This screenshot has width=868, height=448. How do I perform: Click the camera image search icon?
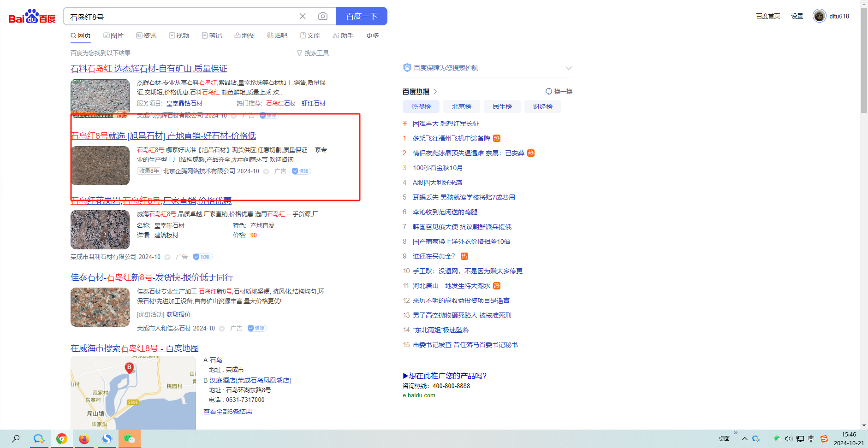pyautogui.click(x=323, y=16)
